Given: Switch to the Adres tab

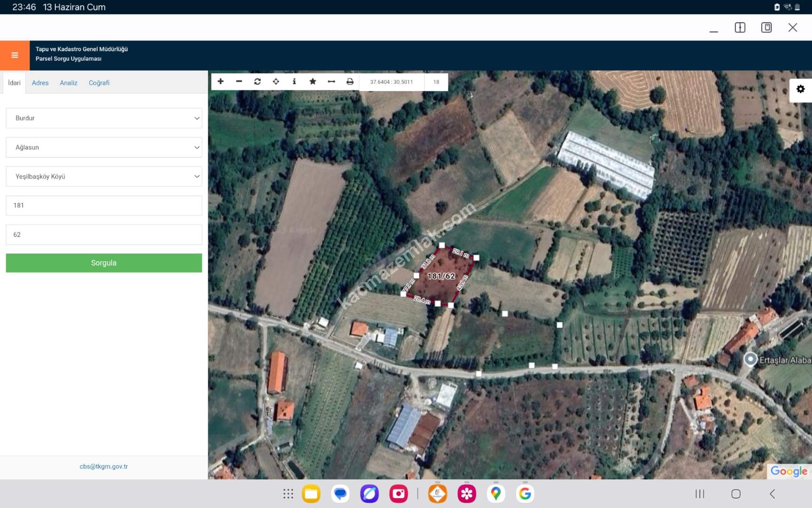Looking at the screenshot, I should pyautogui.click(x=40, y=83).
